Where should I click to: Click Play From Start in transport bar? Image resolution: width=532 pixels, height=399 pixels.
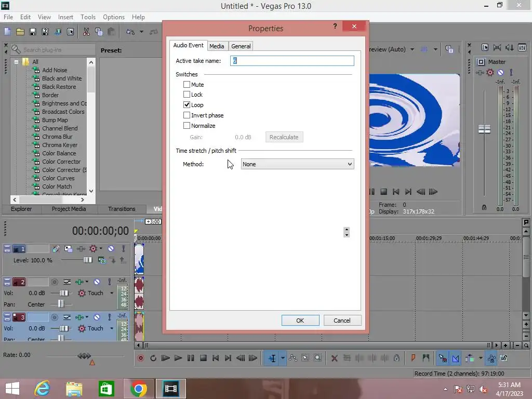(166, 358)
